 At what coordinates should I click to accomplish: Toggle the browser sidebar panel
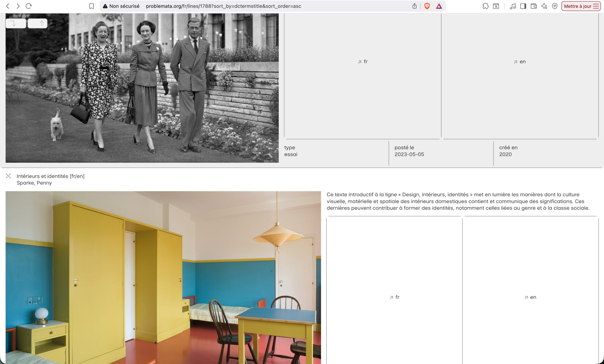click(x=523, y=6)
